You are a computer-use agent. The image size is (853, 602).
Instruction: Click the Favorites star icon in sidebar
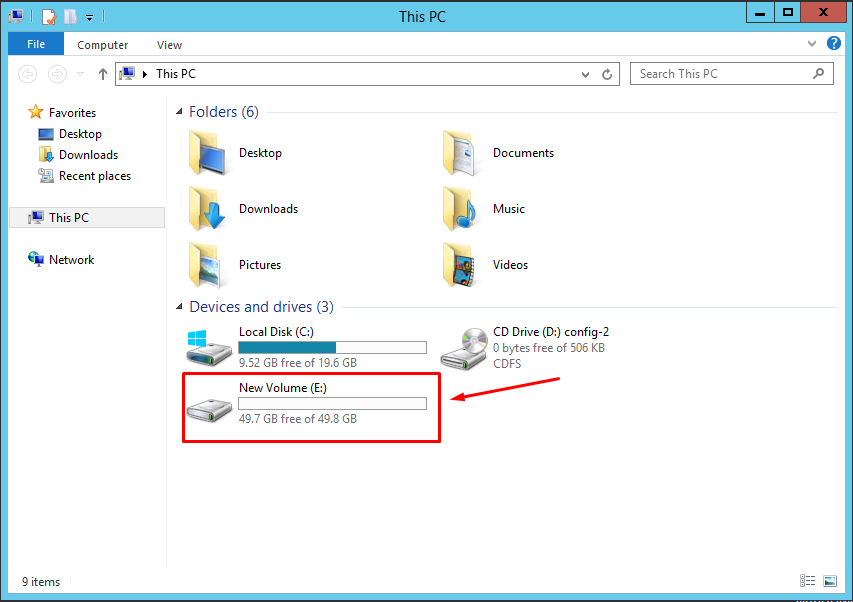35,112
